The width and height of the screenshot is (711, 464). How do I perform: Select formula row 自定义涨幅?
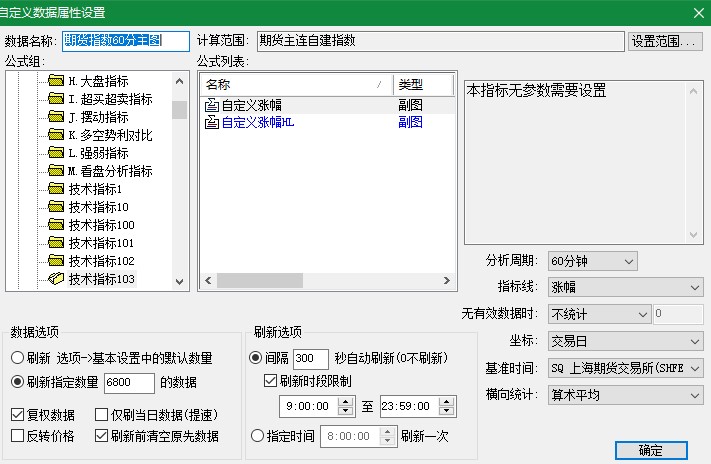point(327,105)
